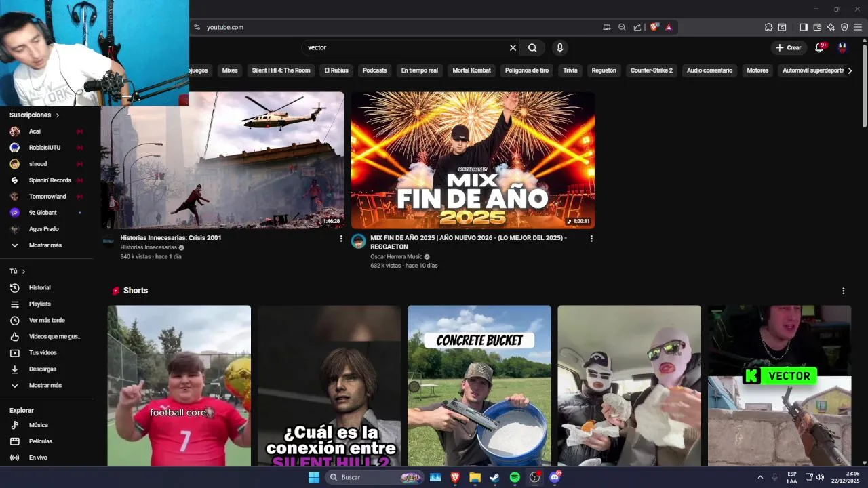Open the browser hamburger main menu
868x488 pixels.
coord(858,27)
